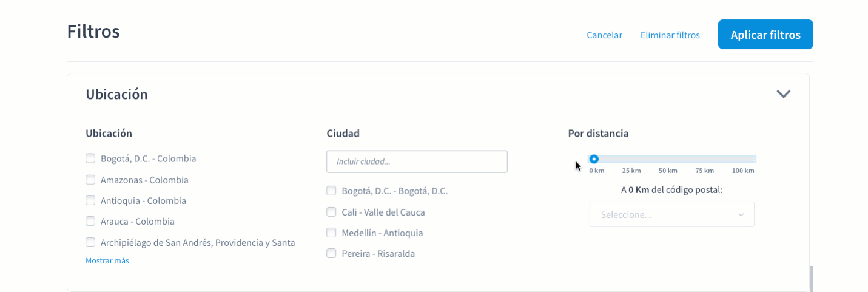Image resolution: width=868 pixels, height=292 pixels.
Task: Check the Bogotá, D.C. - Colombia checkbox
Action: [x=90, y=158]
